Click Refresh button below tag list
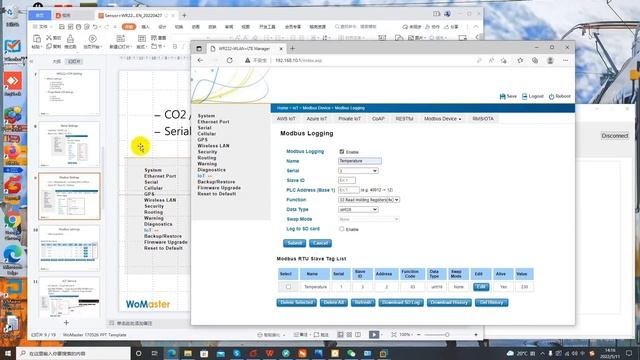Viewport: 640px width, 360px height. click(x=363, y=302)
